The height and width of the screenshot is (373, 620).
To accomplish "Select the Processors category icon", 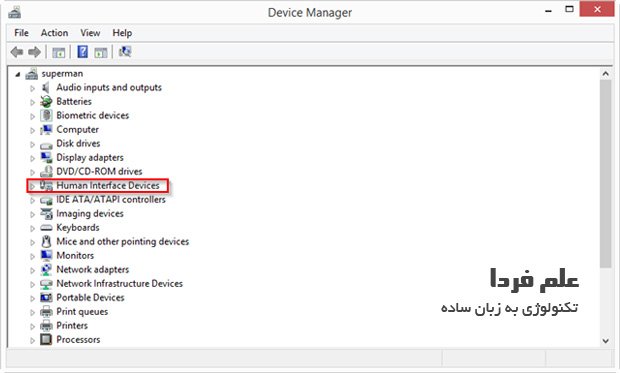I will [46, 339].
